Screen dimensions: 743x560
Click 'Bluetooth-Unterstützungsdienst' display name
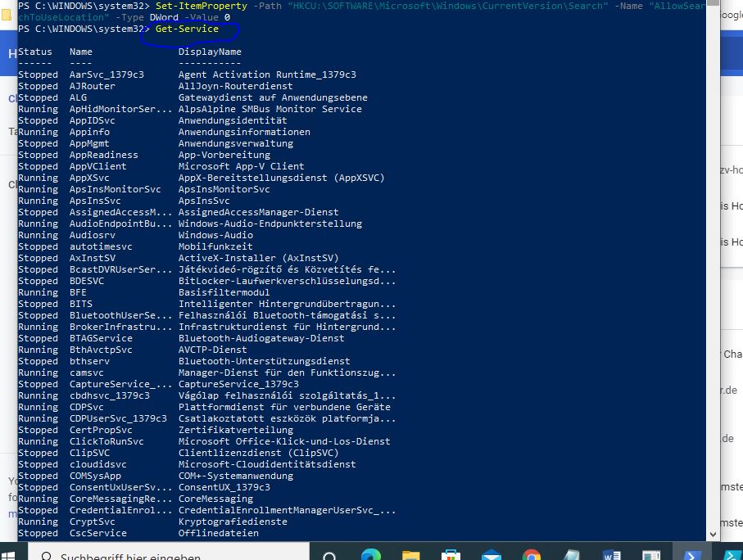point(265,361)
